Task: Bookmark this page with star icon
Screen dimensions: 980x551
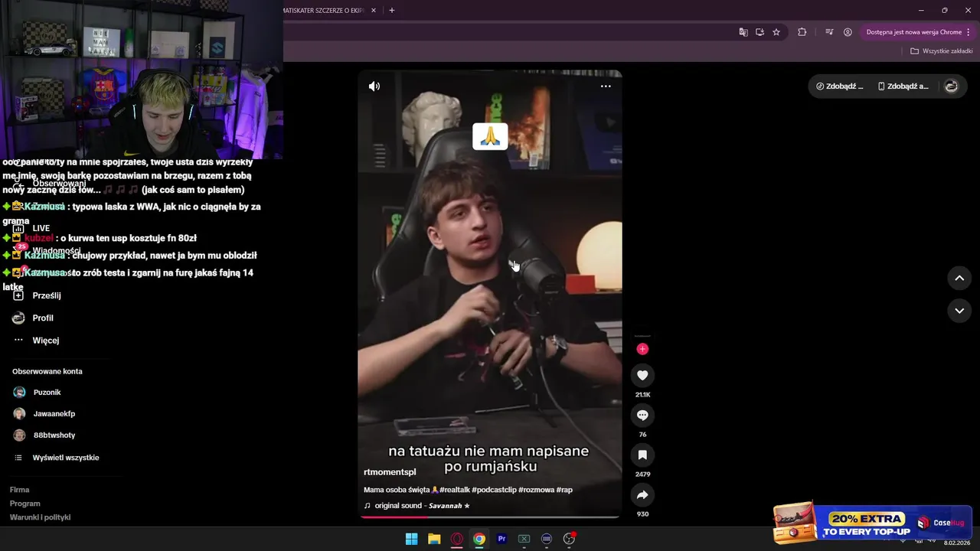Action: click(776, 32)
